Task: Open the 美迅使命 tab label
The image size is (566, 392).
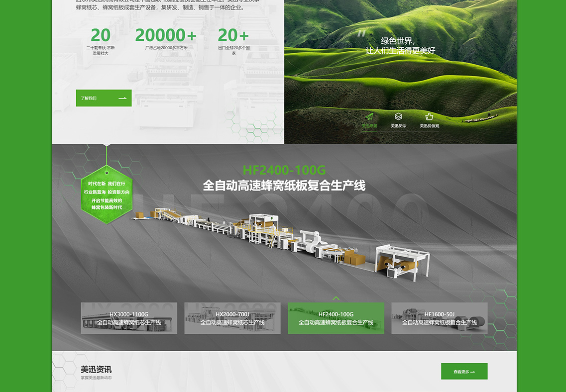Action: click(x=398, y=126)
